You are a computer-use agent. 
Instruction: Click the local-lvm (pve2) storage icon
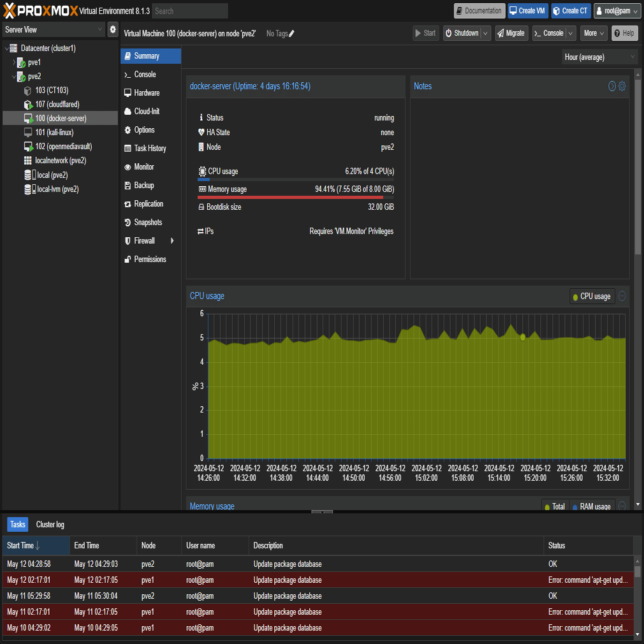(30, 189)
